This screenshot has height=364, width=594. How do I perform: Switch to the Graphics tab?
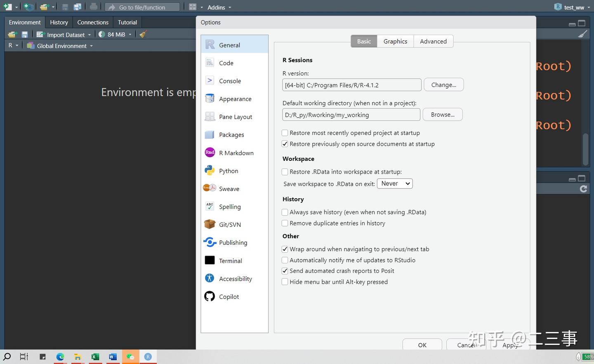click(395, 41)
